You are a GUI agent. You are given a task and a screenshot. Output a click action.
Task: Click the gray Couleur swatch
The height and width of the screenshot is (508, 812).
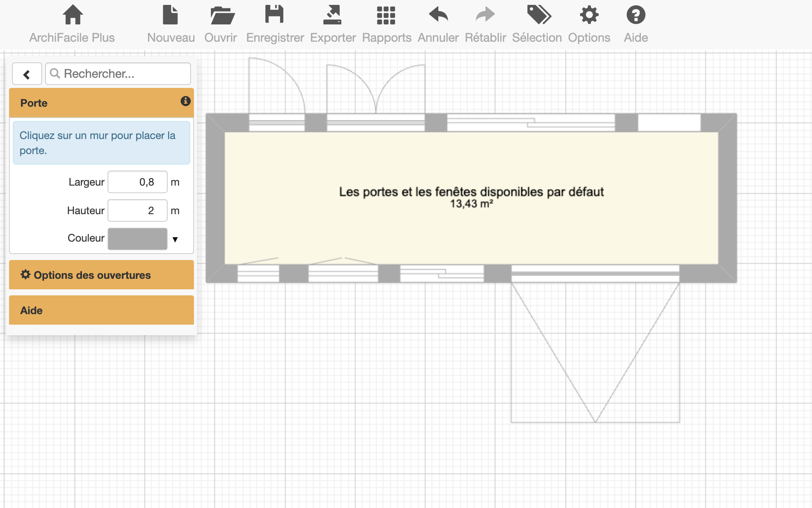(x=138, y=239)
